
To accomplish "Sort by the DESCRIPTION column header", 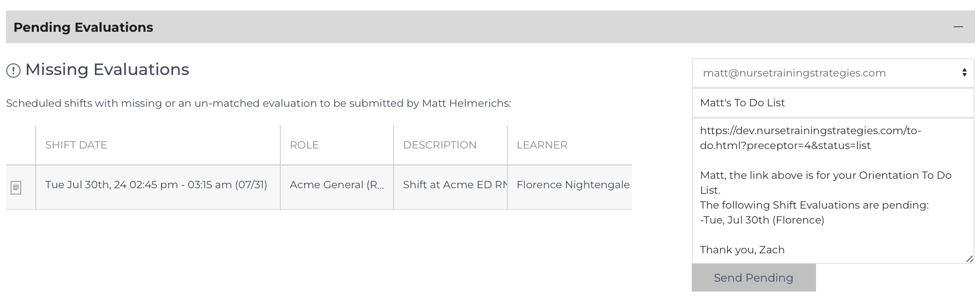I will [x=439, y=145].
